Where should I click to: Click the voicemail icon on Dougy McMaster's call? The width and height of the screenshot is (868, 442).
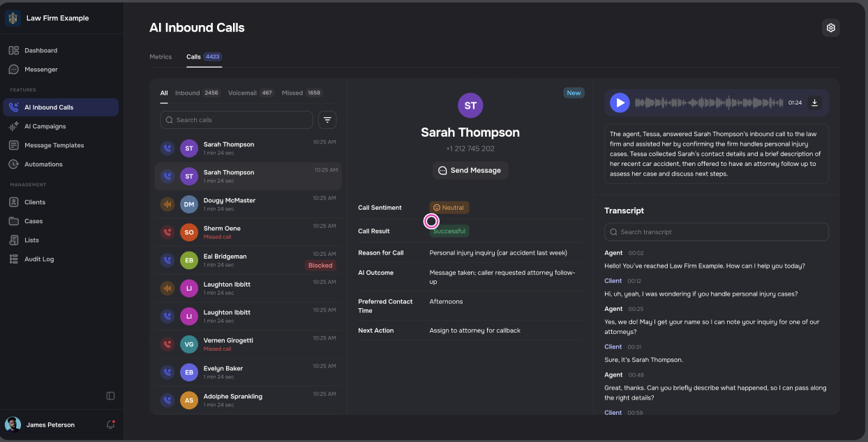167,204
